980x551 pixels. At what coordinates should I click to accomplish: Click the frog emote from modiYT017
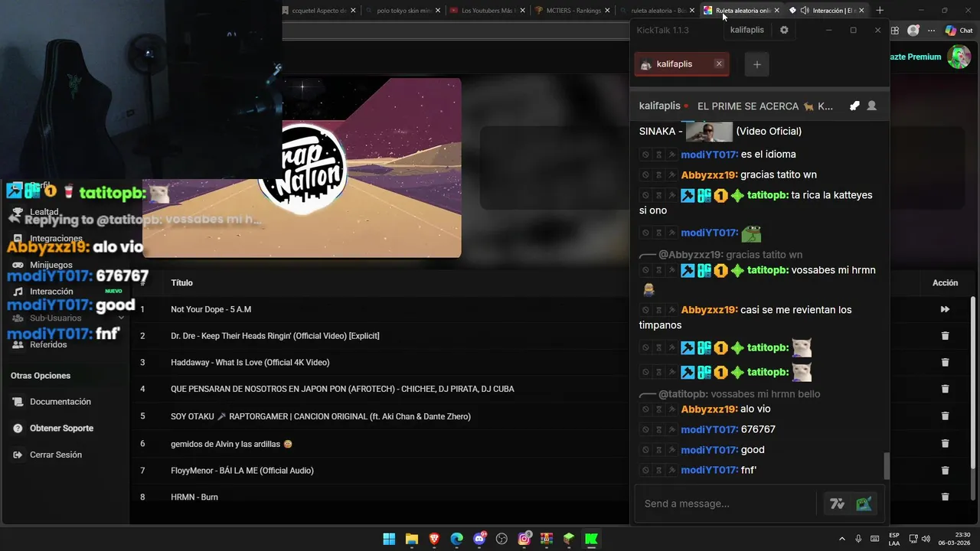point(751,233)
